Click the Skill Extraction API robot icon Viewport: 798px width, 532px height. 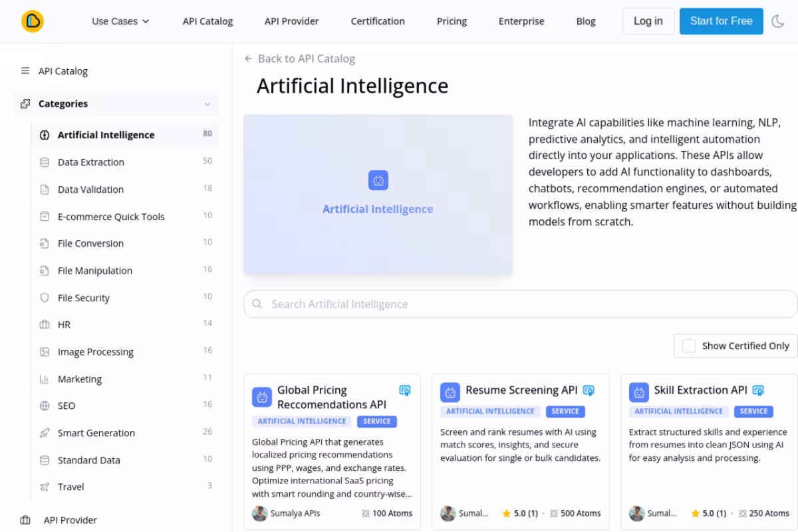(x=639, y=392)
